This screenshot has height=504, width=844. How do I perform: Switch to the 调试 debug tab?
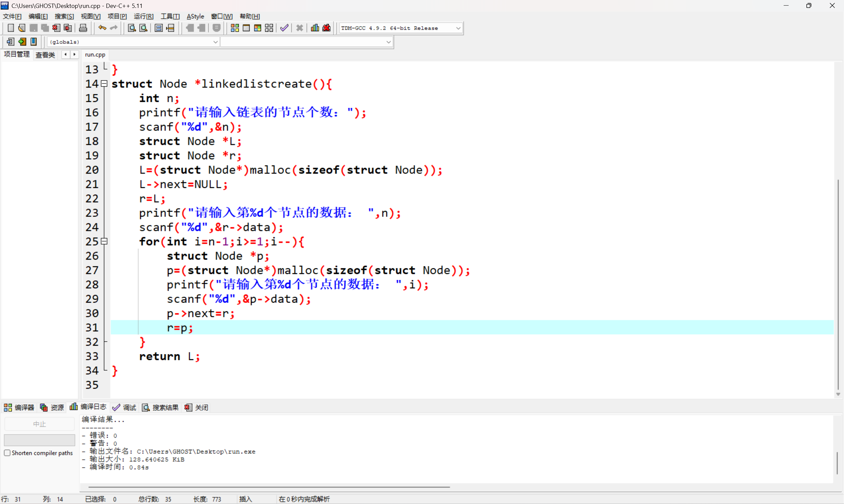[125, 407]
